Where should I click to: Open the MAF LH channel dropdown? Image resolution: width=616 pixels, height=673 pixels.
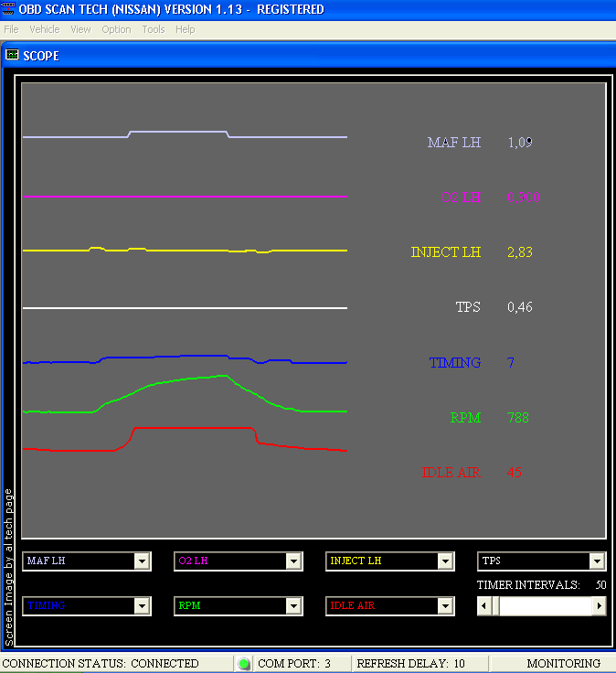coord(142,561)
